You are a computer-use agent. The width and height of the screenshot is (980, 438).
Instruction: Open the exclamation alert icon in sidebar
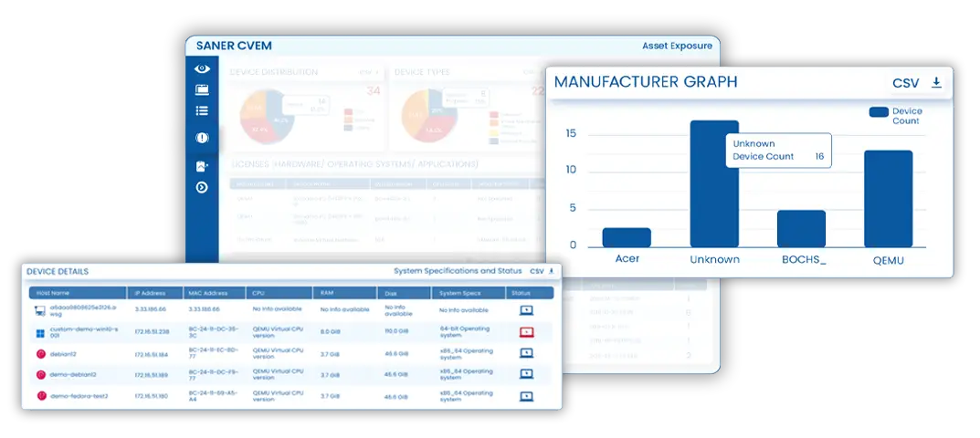click(202, 138)
